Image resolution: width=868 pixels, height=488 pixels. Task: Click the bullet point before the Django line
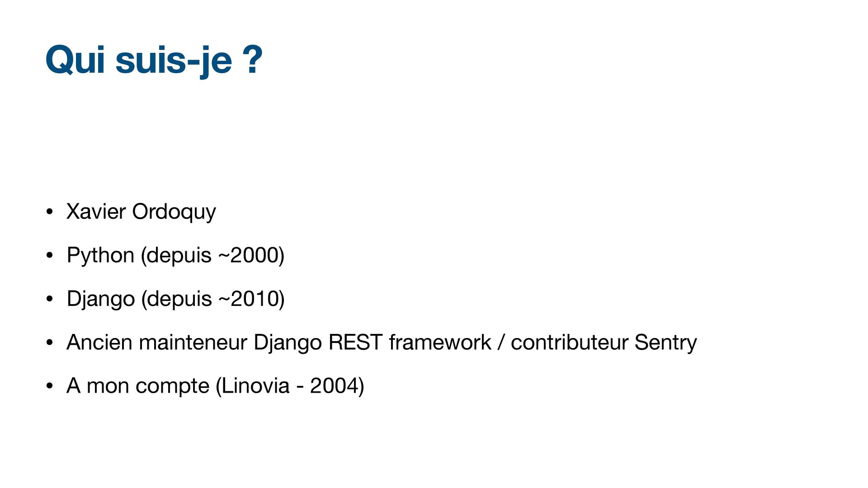[x=50, y=299]
